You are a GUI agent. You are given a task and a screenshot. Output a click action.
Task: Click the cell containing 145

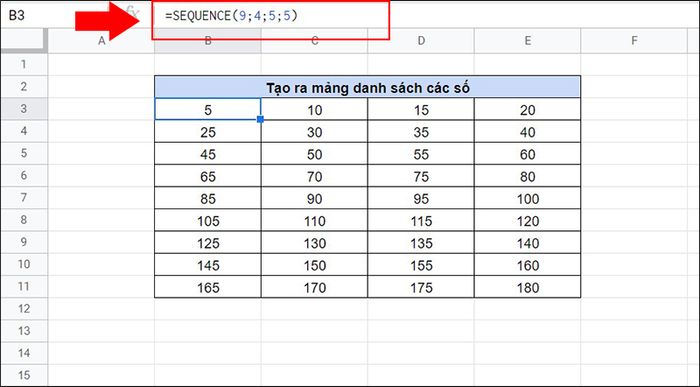point(208,265)
